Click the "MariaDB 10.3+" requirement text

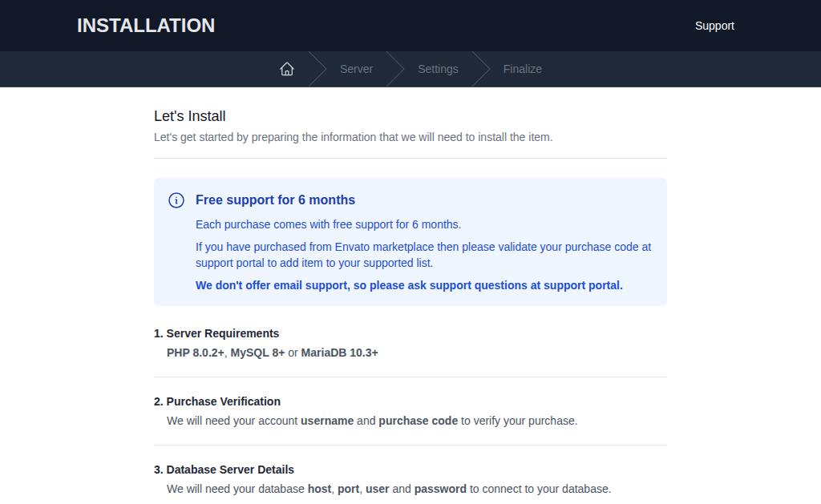(339, 353)
